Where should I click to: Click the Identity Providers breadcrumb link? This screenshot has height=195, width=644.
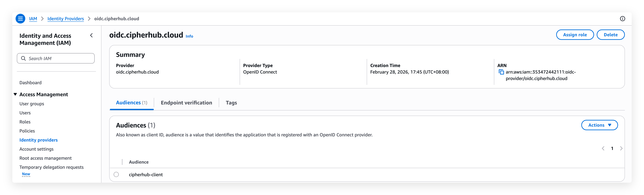click(65, 19)
